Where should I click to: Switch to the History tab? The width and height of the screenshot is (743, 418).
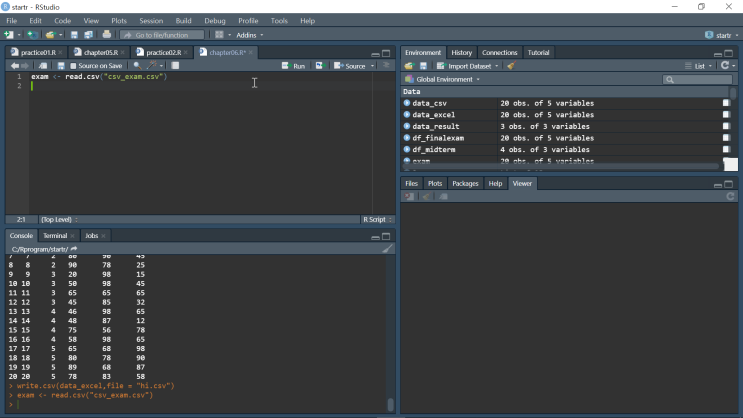[462, 53]
